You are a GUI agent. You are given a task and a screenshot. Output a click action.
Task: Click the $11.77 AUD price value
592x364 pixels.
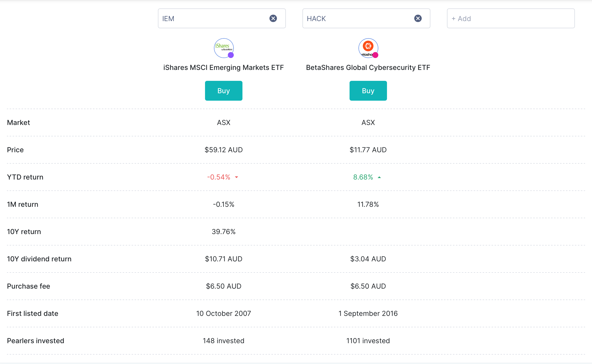click(368, 150)
